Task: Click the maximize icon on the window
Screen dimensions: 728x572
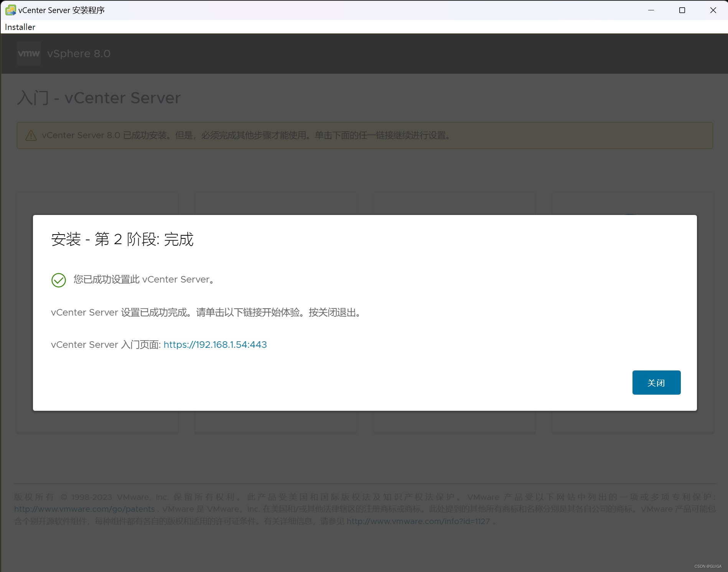Action: [682, 10]
